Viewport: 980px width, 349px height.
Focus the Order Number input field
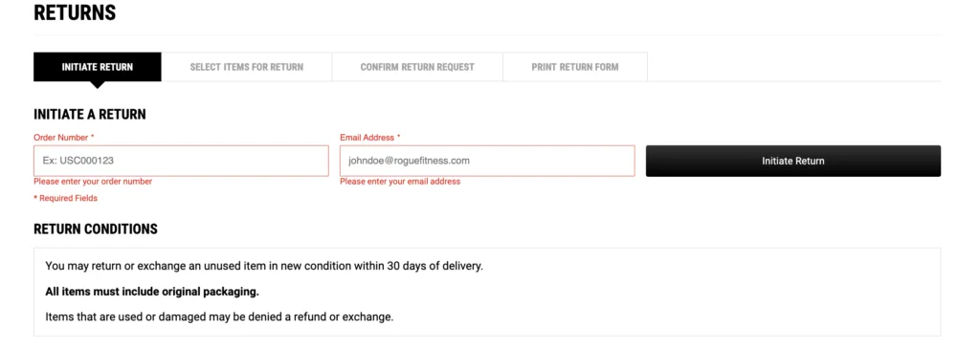[181, 161]
